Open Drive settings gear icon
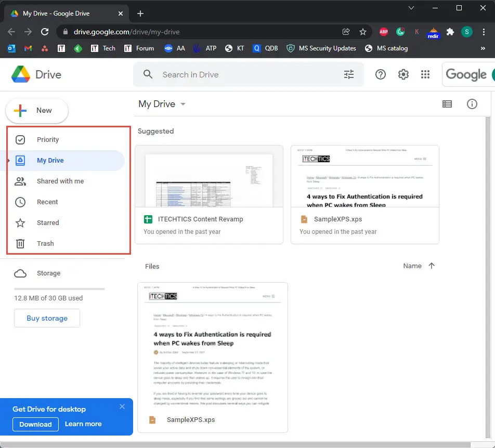This screenshot has height=448, width=495. (x=403, y=75)
